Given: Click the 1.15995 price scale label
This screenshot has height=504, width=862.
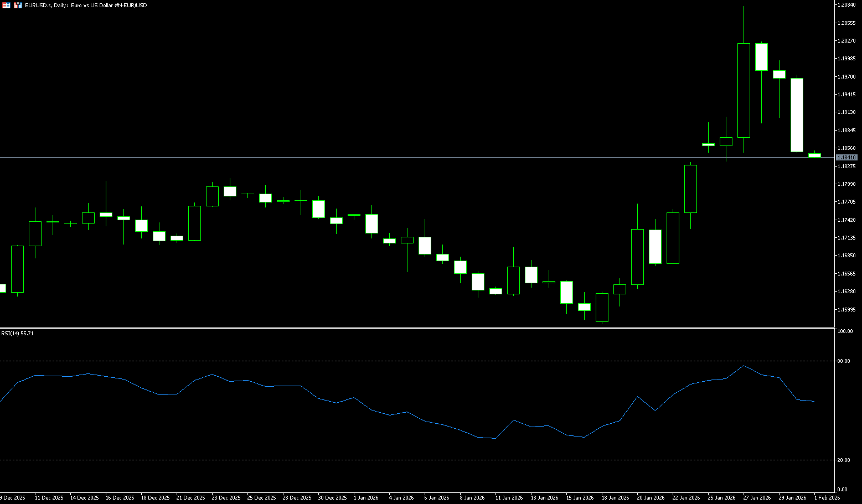Looking at the screenshot, I should click(846, 310).
